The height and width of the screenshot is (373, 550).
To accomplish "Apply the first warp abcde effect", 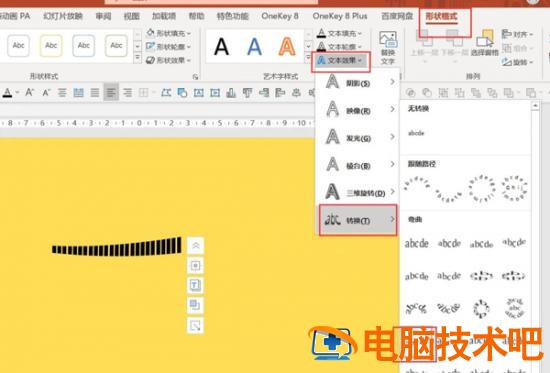I will pyautogui.click(x=417, y=243).
